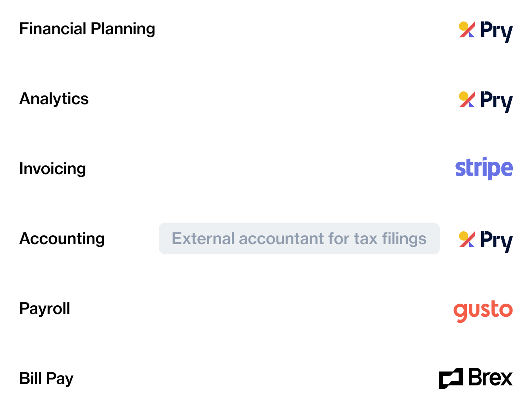532x407 pixels.
Task: Click the Pry logo icon in Accounting row
Action: (x=466, y=240)
